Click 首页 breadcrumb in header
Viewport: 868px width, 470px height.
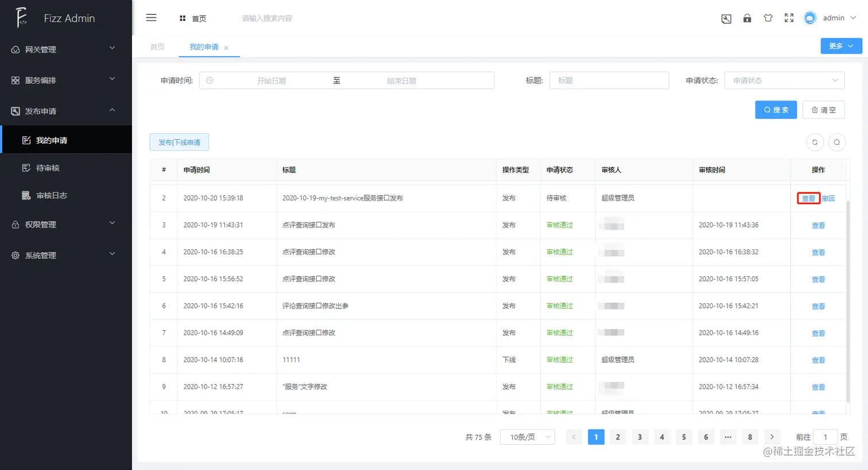coord(193,18)
